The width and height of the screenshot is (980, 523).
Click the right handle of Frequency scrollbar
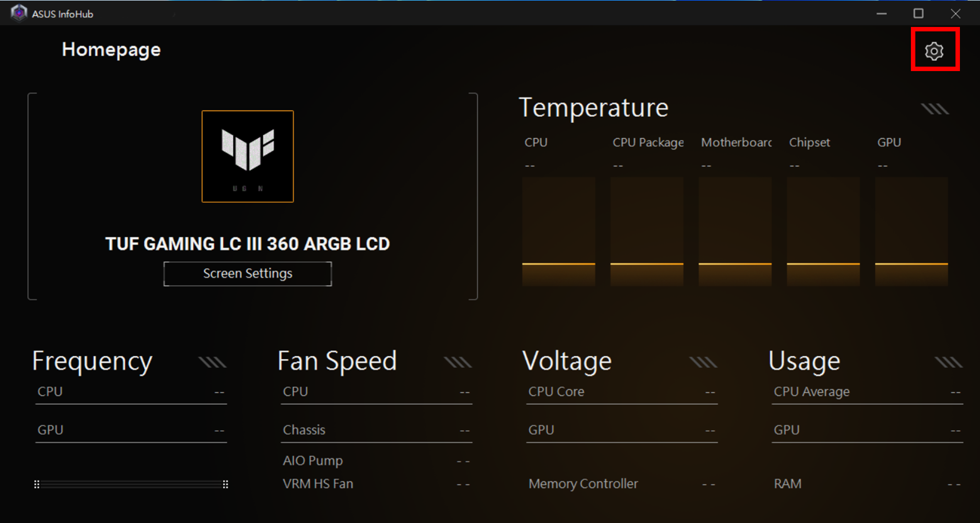click(x=225, y=484)
